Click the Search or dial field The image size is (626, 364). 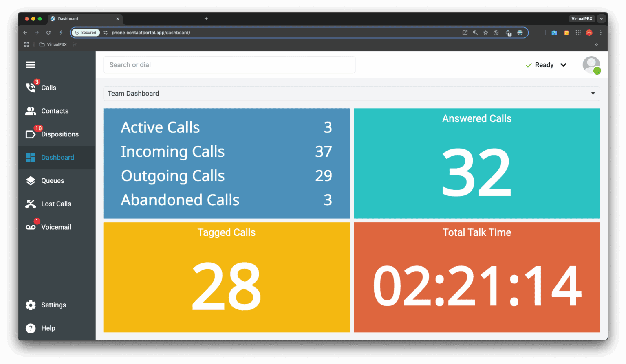tap(229, 65)
